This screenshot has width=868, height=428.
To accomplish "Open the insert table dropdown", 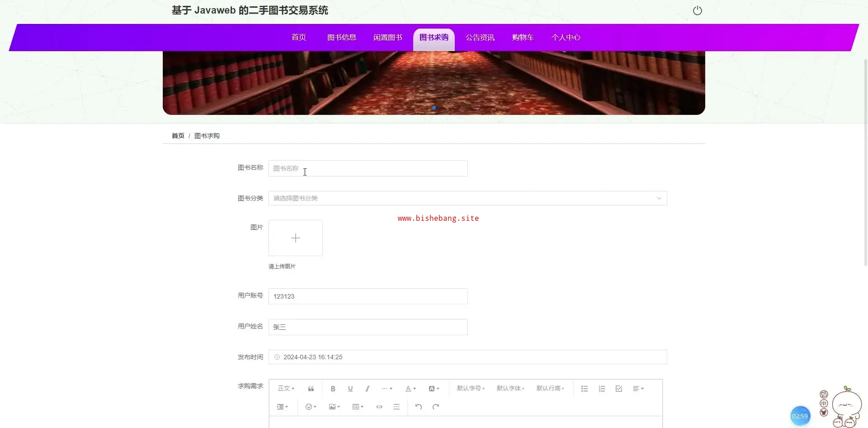I will tap(358, 407).
